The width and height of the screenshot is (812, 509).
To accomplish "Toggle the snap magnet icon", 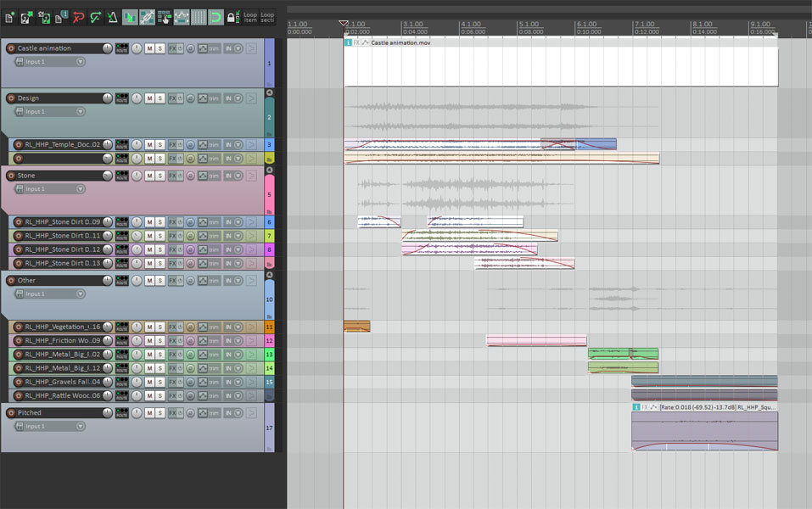I will 216,17.
